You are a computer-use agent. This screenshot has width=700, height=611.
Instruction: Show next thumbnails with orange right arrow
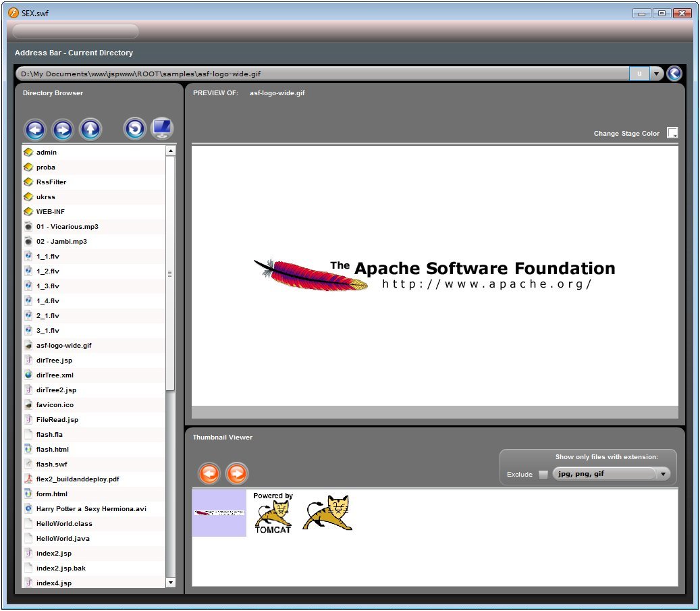click(237, 473)
